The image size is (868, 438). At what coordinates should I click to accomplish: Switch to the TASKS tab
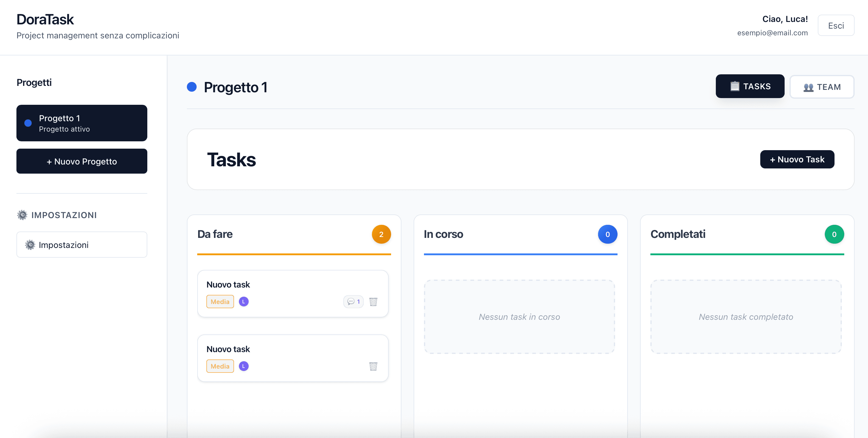[750, 86]
